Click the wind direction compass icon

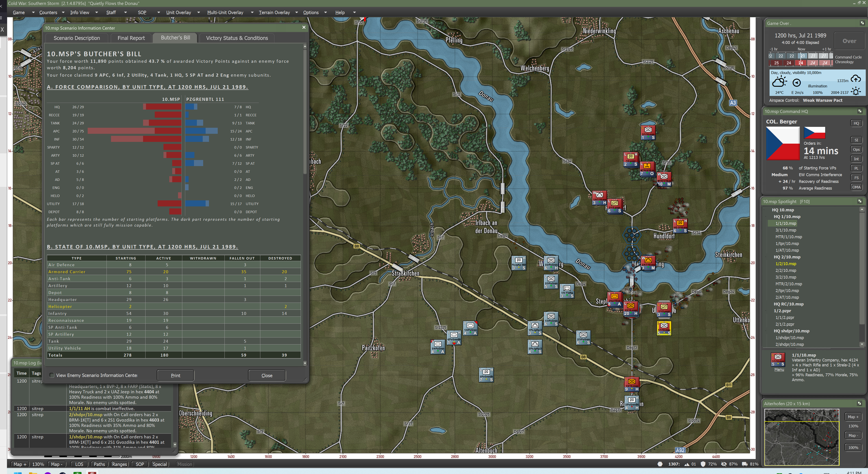tap(796, 82)
